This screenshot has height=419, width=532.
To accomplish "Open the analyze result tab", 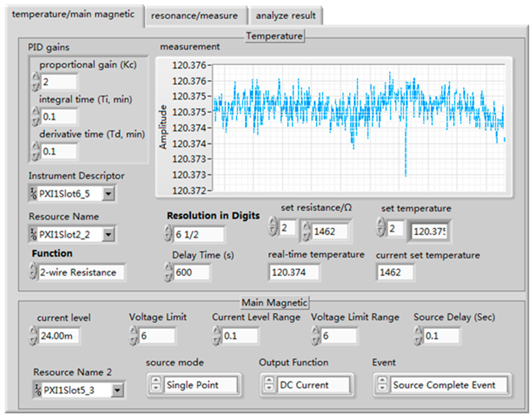I will [285, 16].
